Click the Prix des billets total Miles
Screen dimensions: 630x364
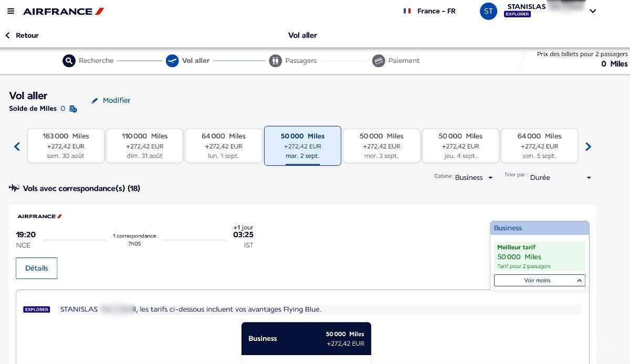[614, 64]
